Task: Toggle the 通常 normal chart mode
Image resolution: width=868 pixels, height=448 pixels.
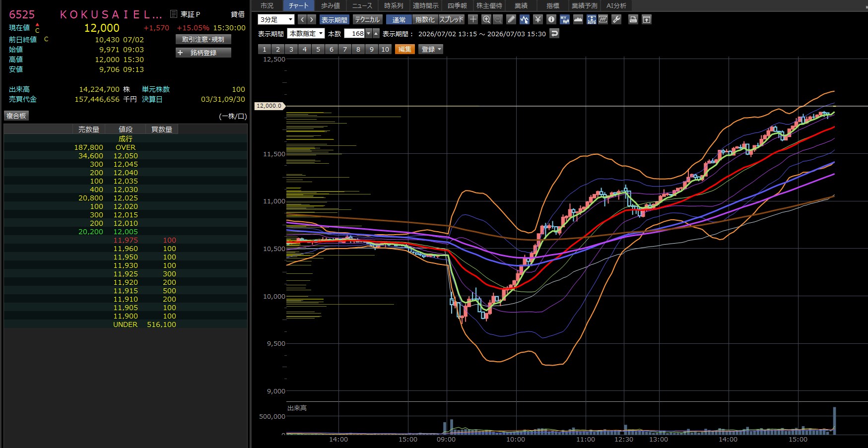Action: pos(399,19)
